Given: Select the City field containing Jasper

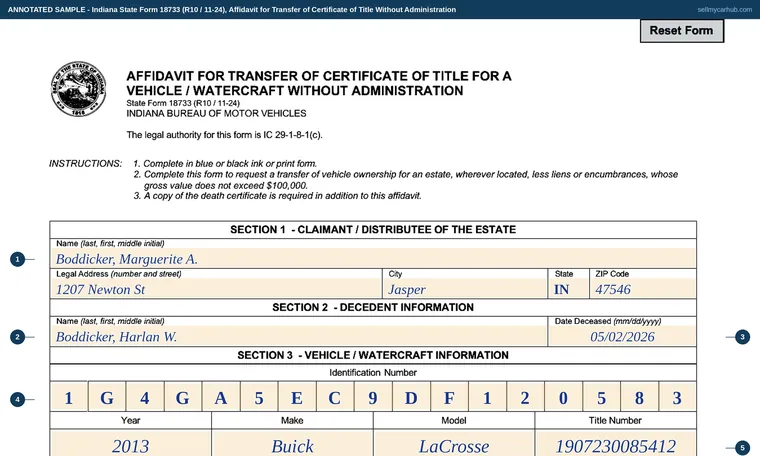Looking at the screenshot, I should [465, 289].
